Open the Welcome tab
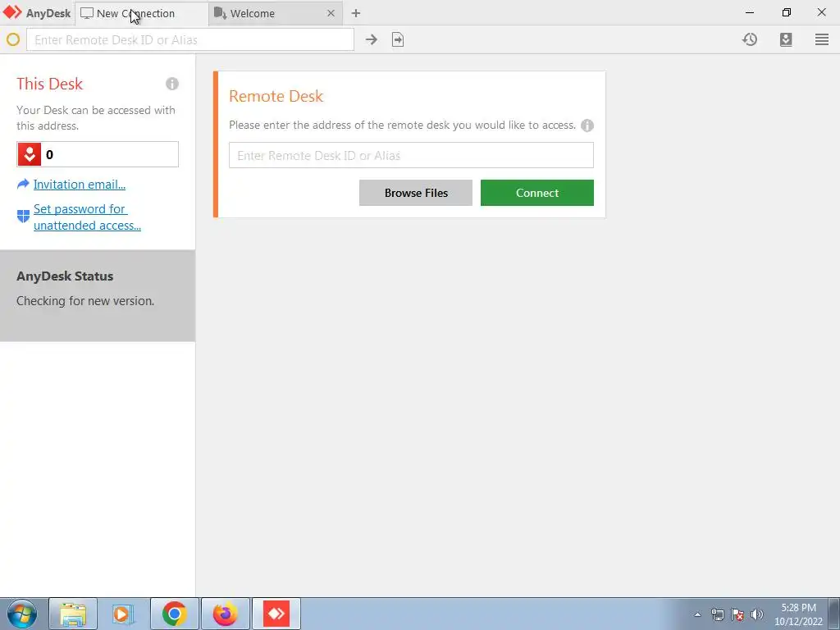 pyautogui.click(x=276, y=13)
